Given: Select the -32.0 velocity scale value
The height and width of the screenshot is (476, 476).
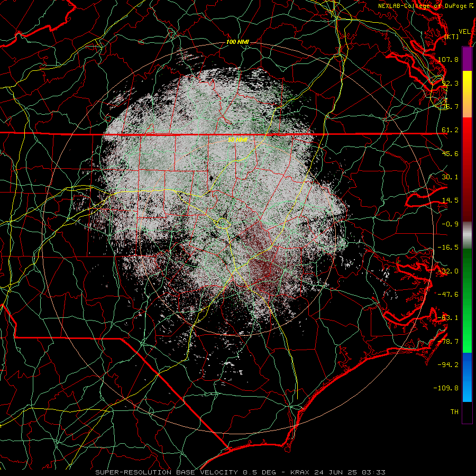Looking at the screenshot, I should 448,271.
